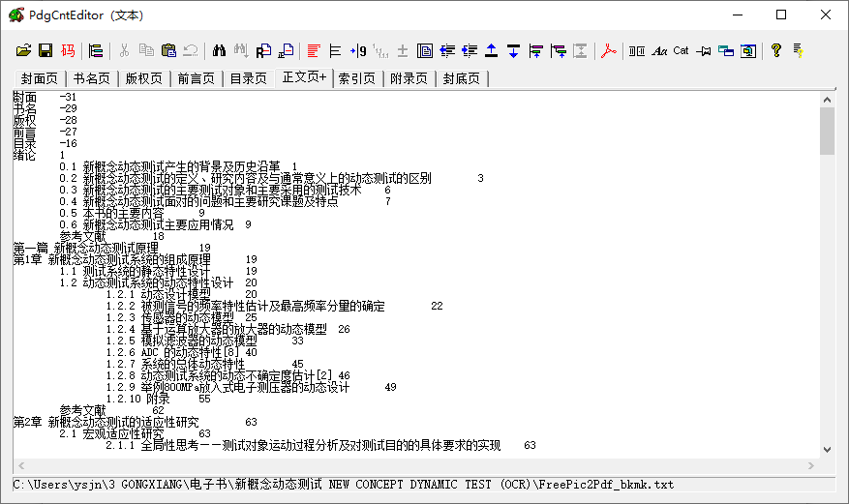Click the line '0.5 本书的主要内容'

[132, 214]
